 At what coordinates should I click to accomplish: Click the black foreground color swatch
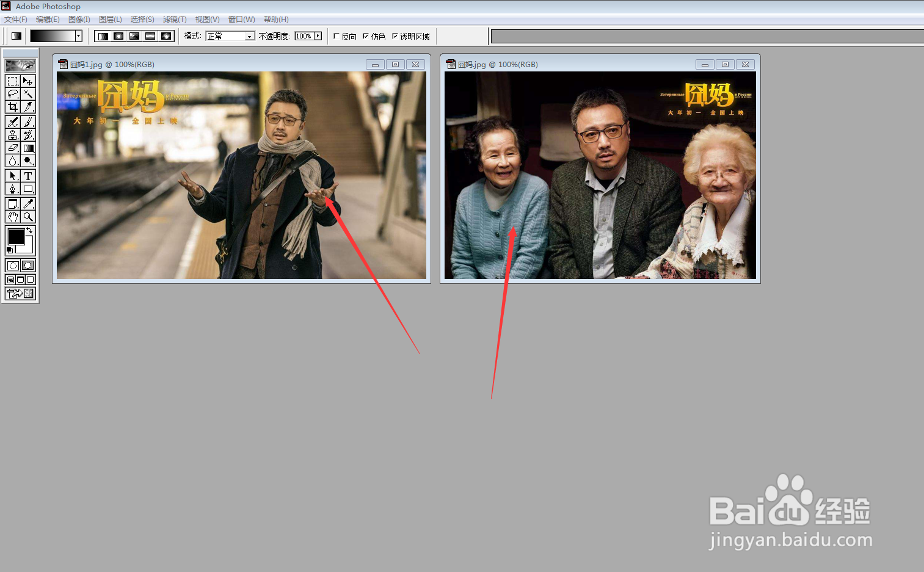(x=16, y=236)
